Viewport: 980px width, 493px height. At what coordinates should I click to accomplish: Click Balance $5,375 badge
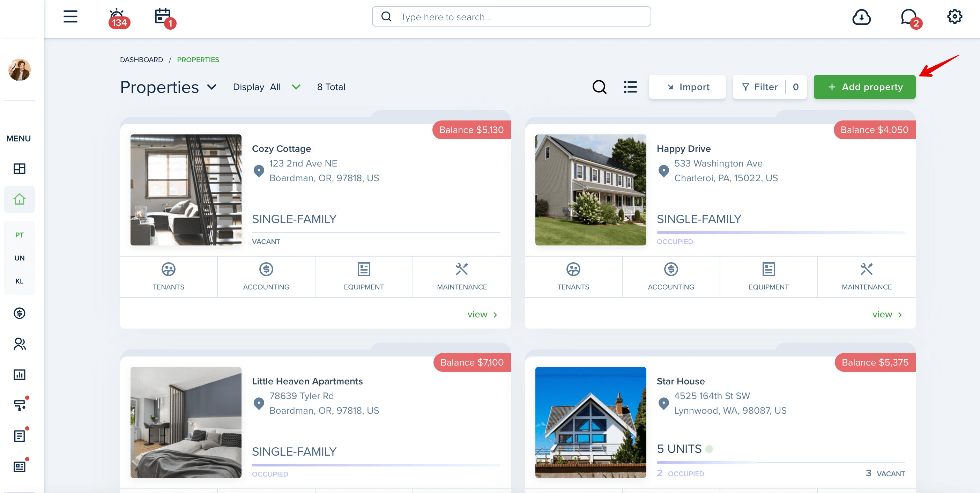(875, 362)
